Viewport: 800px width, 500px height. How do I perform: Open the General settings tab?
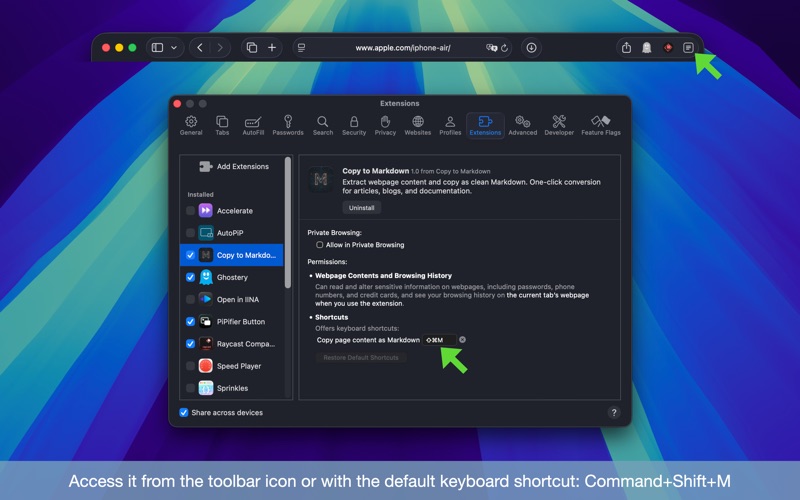191,125
